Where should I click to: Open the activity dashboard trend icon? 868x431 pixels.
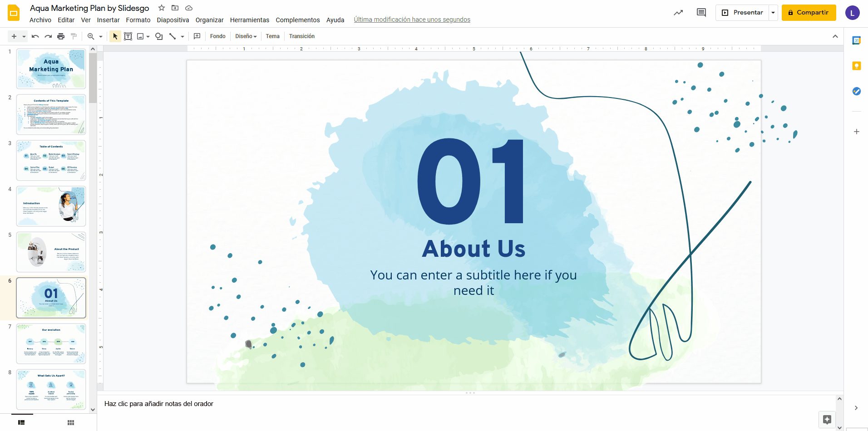pyautogui.click(x=678, y=13)
